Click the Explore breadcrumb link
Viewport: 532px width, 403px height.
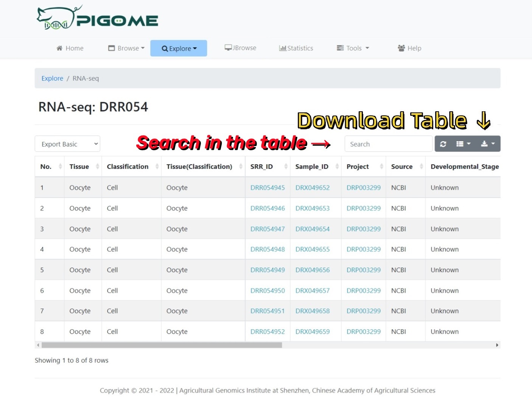tap(52, 78)
